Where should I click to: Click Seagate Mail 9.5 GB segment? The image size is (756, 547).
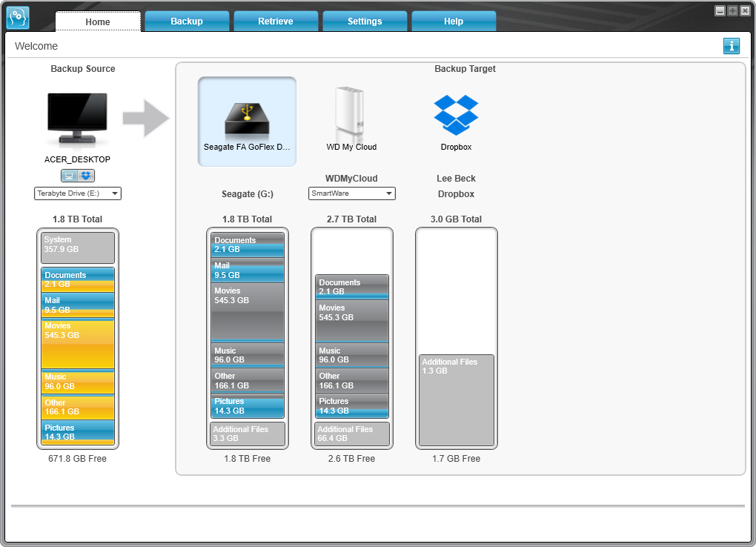point(248,270)
